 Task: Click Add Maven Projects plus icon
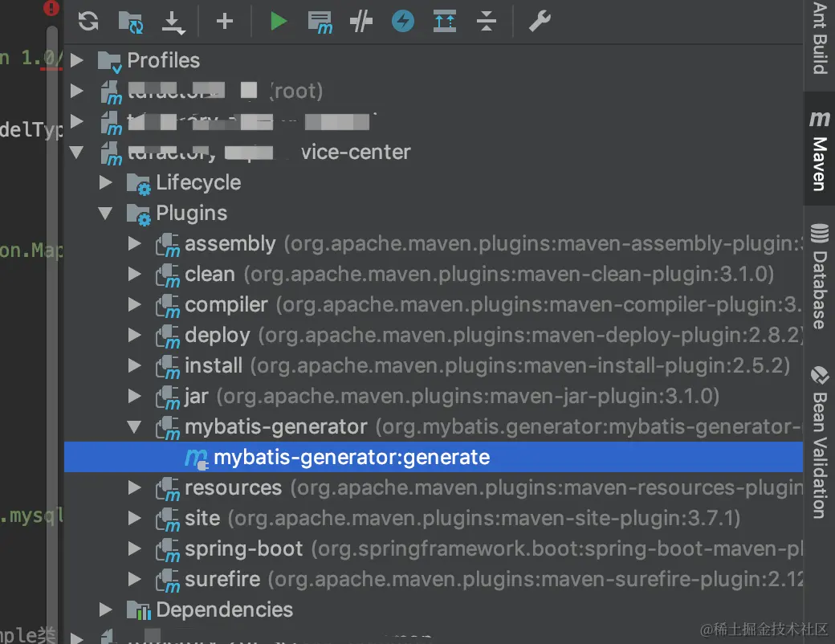tap(225, 22)
